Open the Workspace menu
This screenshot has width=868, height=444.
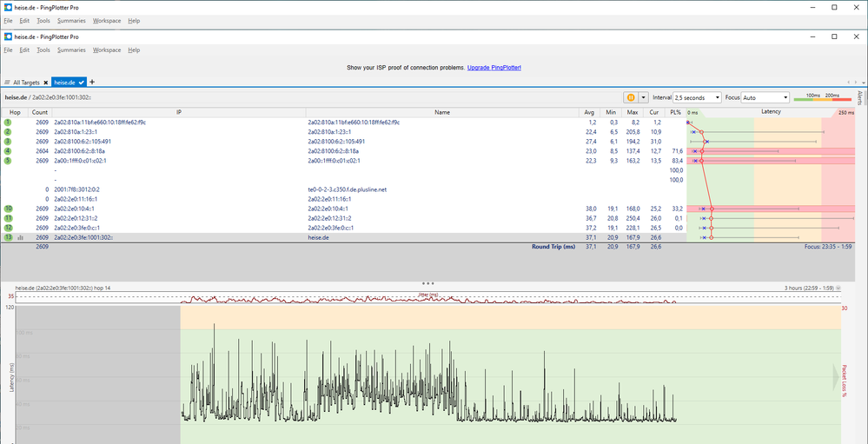coord(107,50)
